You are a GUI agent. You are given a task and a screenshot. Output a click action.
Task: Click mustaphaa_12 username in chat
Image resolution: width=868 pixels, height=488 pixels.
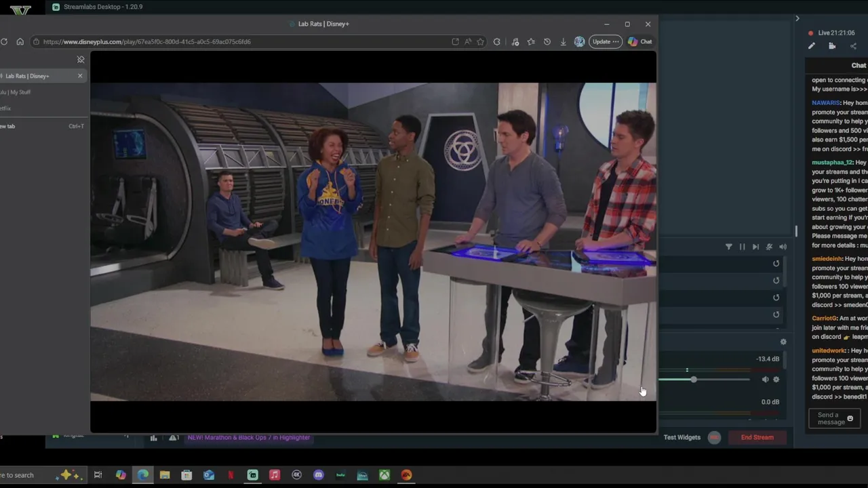(x=832, y=163)
